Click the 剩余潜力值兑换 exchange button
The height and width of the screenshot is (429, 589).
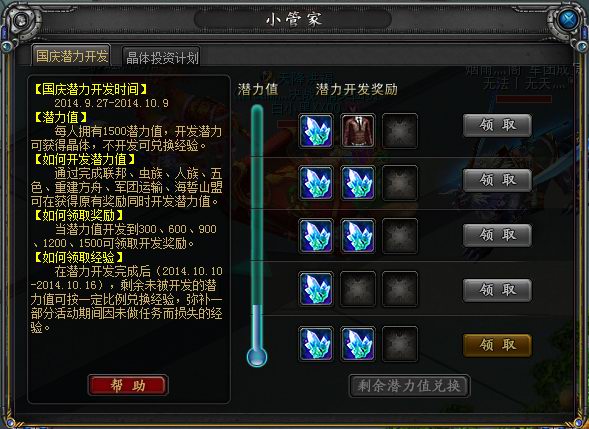click(x=409, y=385)
